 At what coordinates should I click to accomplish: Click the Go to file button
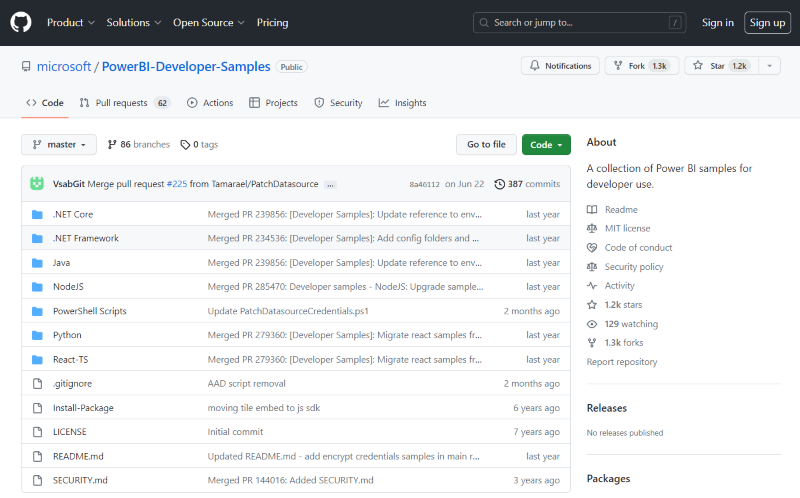tap(486, 144)
